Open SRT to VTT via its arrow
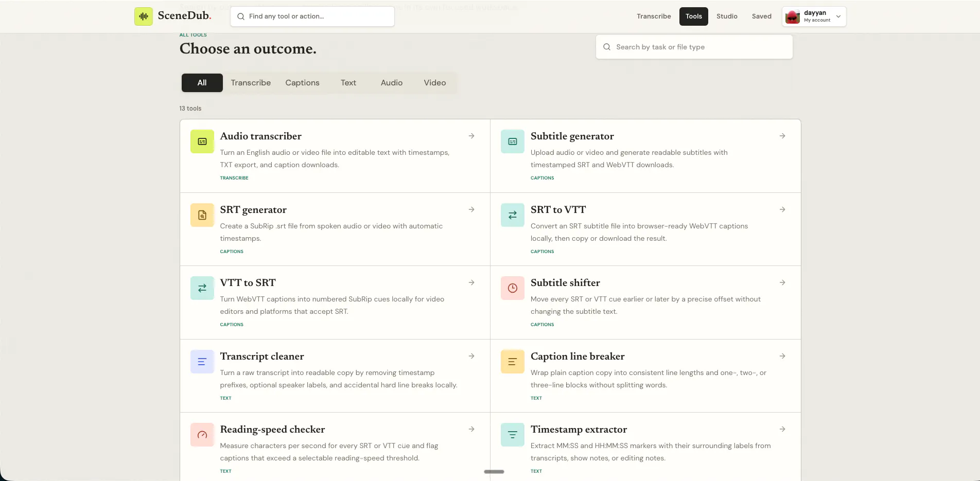This screenshot has width=980, height=481. [782, 209]
